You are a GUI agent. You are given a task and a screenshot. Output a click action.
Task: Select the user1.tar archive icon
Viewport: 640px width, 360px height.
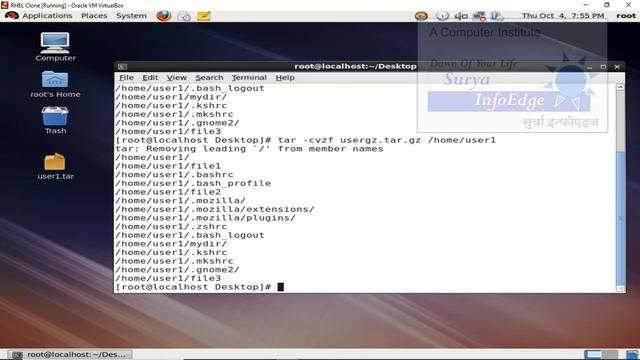[55, 167]
